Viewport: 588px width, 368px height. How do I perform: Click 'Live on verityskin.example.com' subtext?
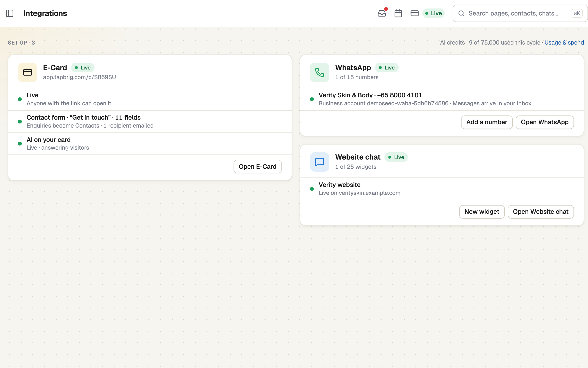(359, 193)
